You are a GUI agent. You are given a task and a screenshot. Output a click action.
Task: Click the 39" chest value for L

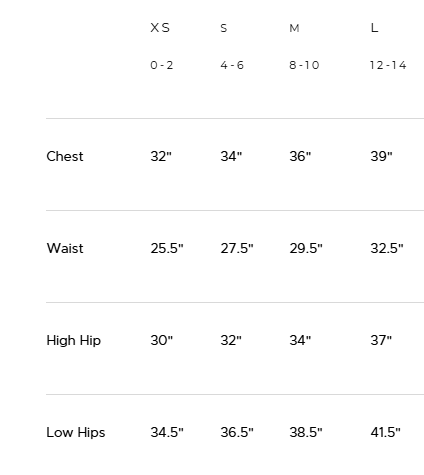pos(381,156)
